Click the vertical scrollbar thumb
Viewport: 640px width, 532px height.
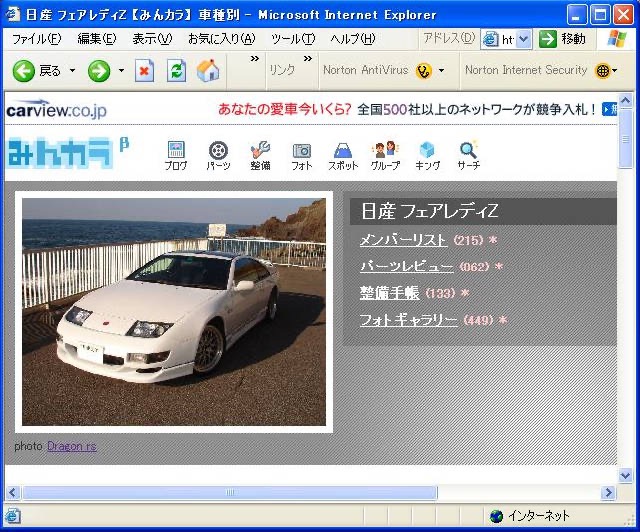(x=625, y=139)
